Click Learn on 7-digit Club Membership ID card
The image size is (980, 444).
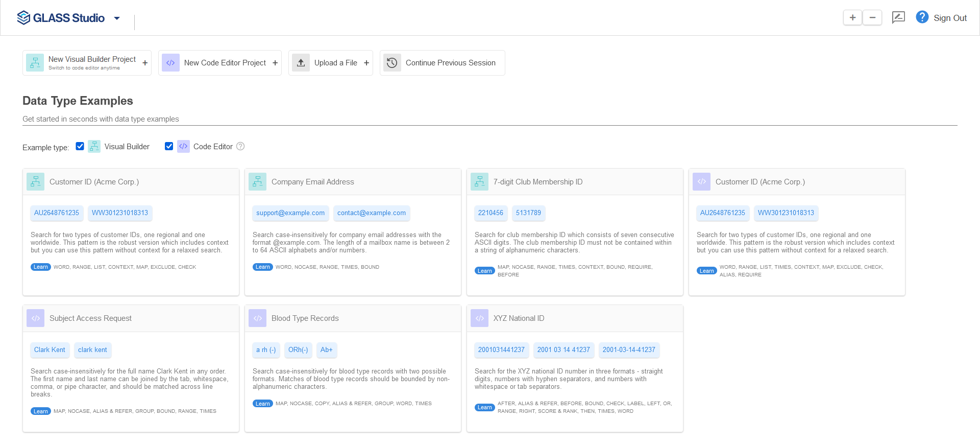click(x=484, y=271)
